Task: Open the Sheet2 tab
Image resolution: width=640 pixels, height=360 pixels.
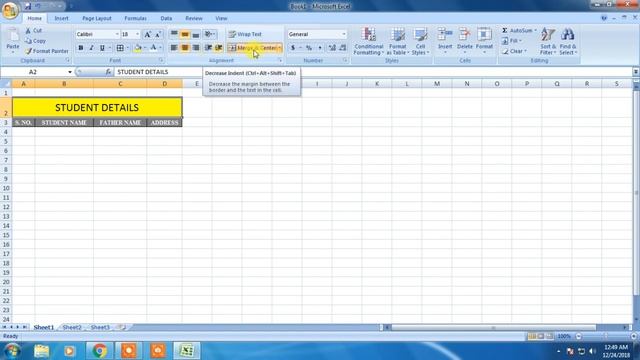Action: tap(72, 327)
